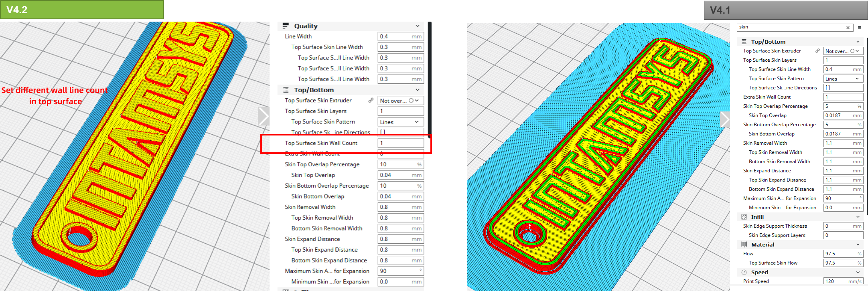Viewport: 868px width, 291px height.
Task: Click the Top Skin Expand Distance field showing 1.1
Action: point(843,180)
